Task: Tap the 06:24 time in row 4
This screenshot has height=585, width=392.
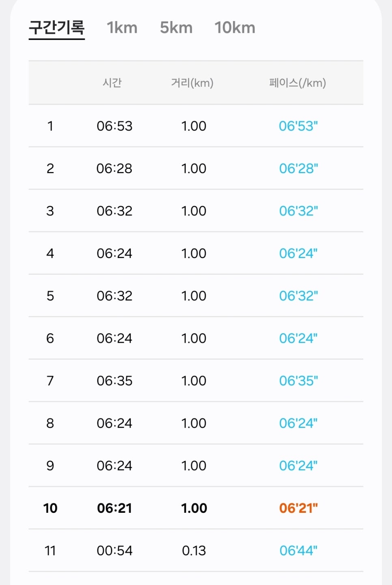Action: click(114, 253)
